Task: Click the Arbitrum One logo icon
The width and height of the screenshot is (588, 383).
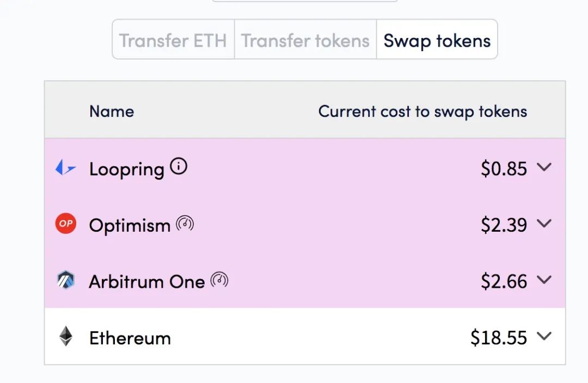Action: (x=66, y=280)
